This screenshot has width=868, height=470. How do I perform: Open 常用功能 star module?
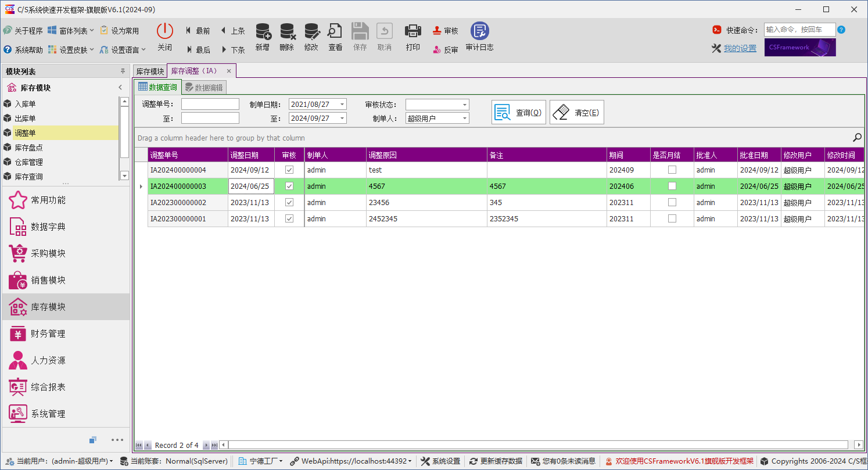pyautogui.click(x=65, y=200)
